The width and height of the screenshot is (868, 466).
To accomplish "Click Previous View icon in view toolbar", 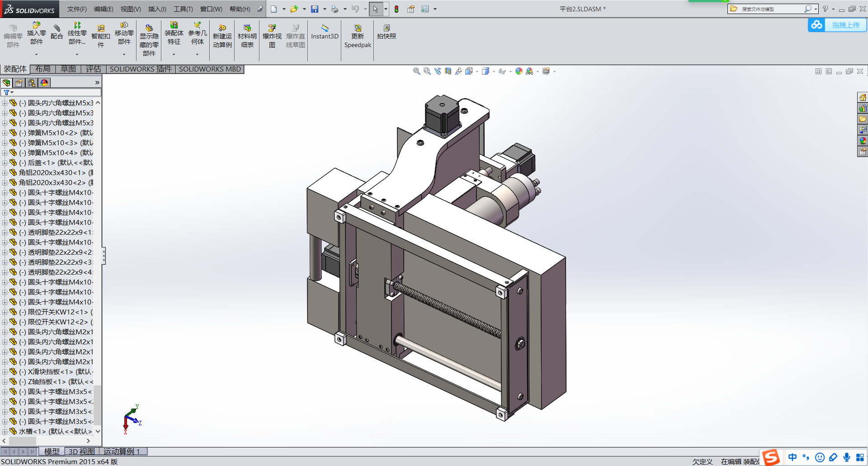I will pos(438,71).
